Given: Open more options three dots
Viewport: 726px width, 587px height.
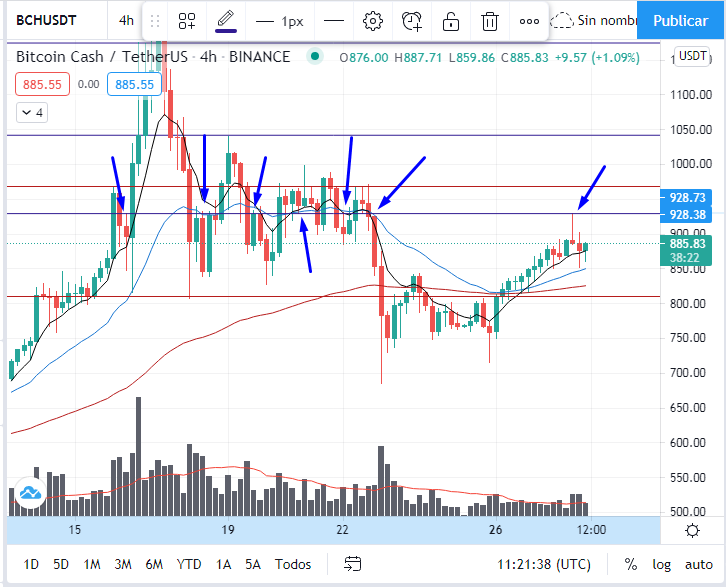Looking at the screenshot, I should (529, 21).
